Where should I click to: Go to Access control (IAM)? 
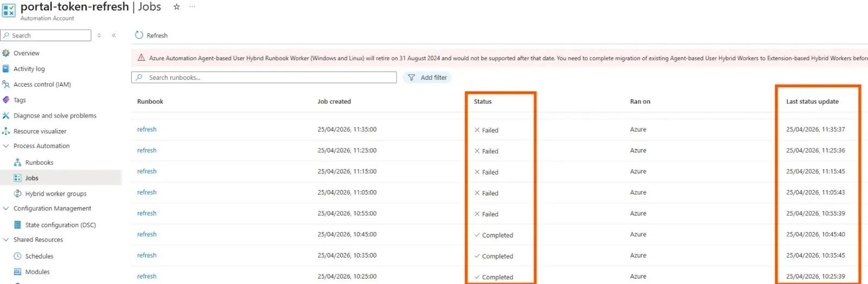pos(42,85)
